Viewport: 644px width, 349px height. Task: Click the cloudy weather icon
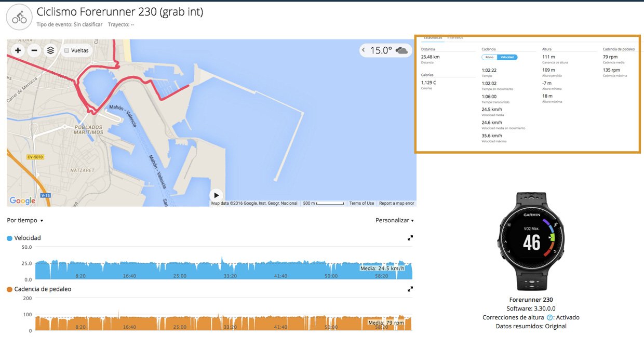tap(401, 50)
